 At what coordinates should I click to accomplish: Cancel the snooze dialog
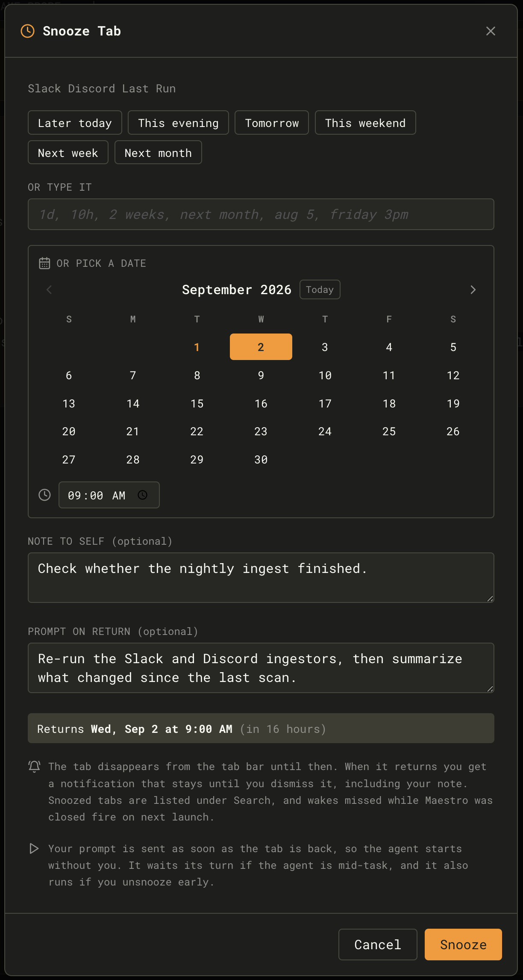coord(378,945)
